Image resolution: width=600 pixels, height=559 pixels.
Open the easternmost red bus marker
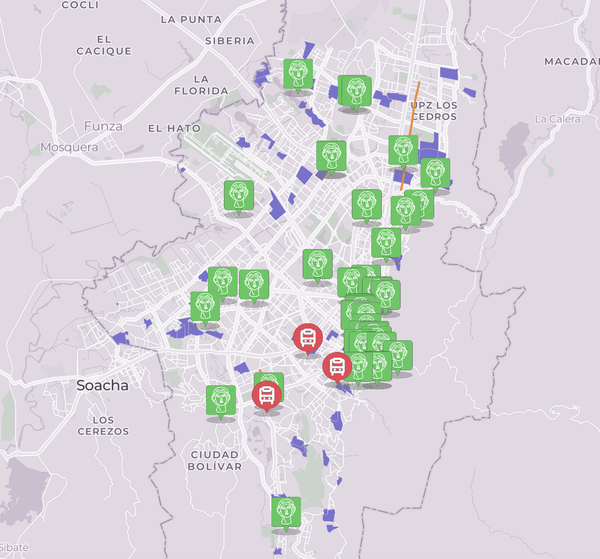click(x=337, y=366)
